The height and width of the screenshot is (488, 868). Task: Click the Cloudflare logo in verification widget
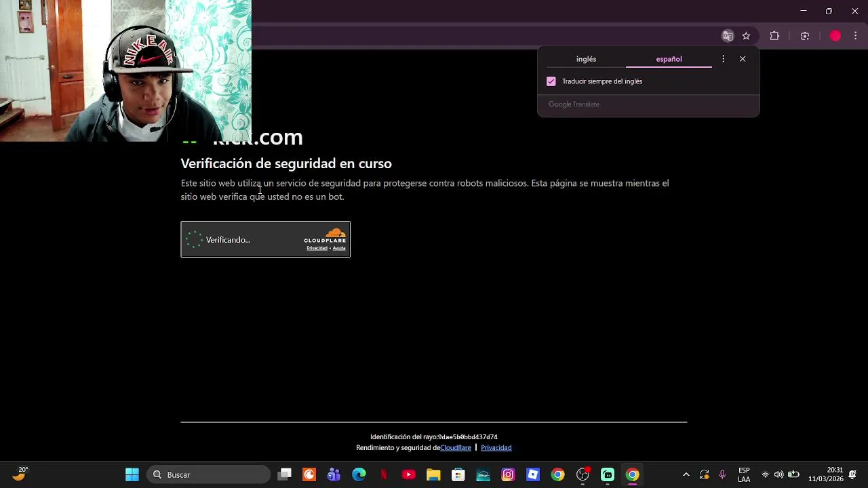pyautogui.click(x=325, y=236)
